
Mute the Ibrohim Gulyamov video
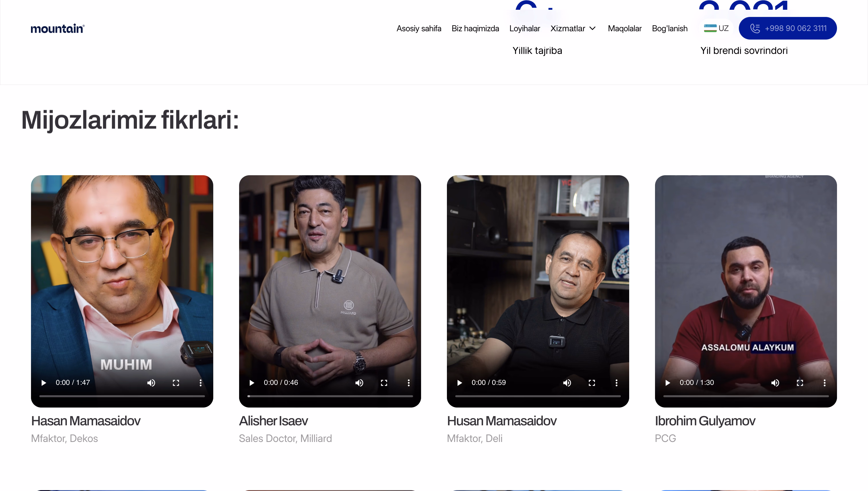775,383
